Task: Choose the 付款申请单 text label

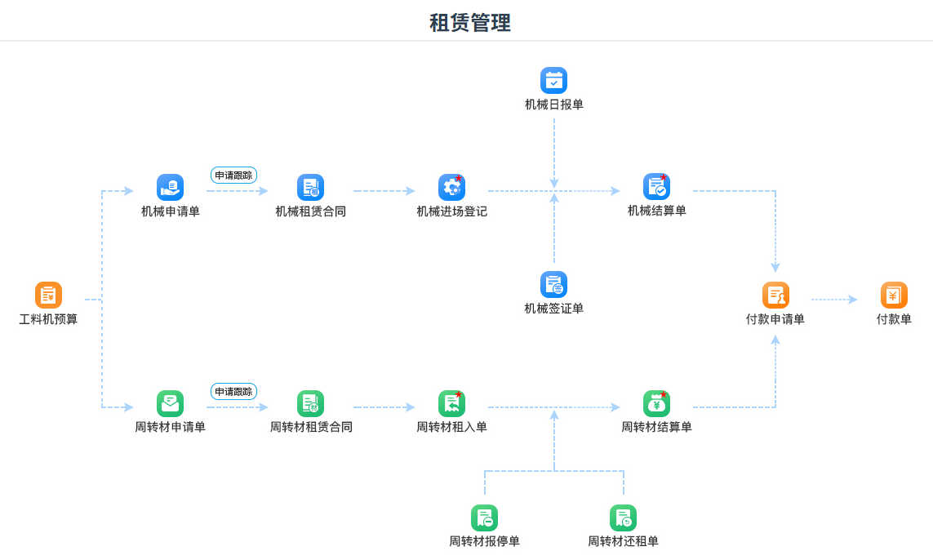Action: click(775, 319)
